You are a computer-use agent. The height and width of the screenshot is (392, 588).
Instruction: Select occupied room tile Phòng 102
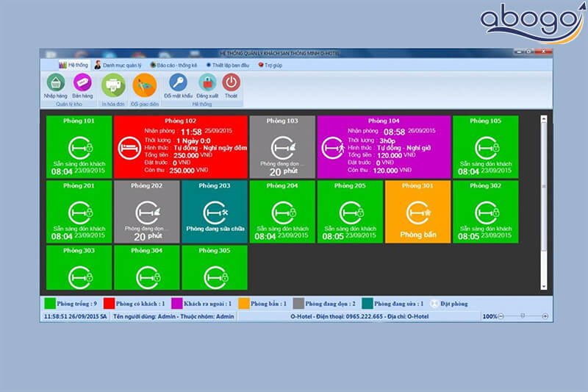pyautogui.click(x=180, y=146)
